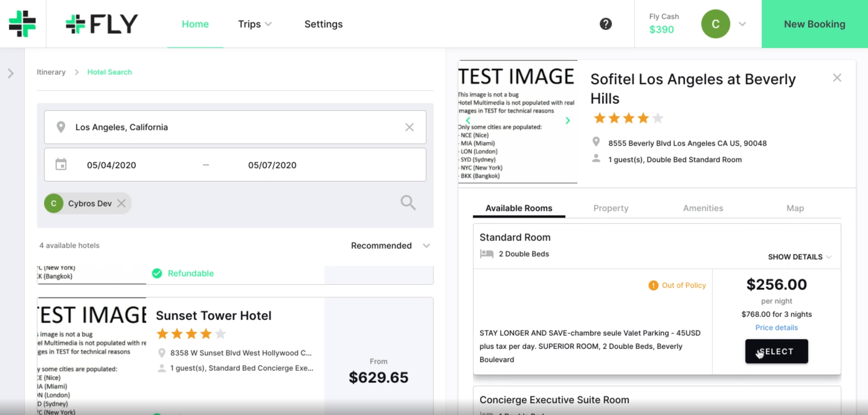Change the check-out date 05/07/2020
The width and height of the screenshot is (868, 415).
click(272, 165)
